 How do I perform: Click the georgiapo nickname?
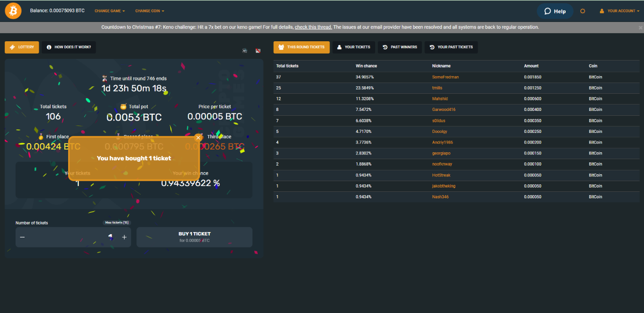442,153
